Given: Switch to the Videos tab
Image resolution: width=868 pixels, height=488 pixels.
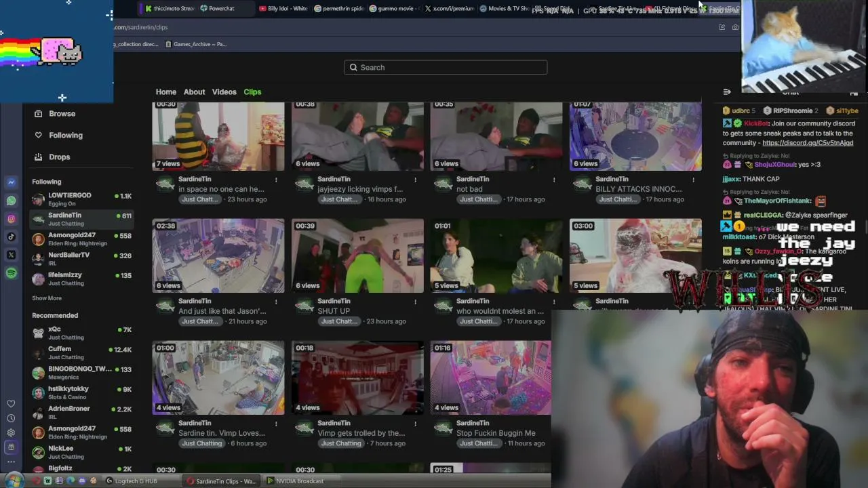Looking at the screenshot, I should (x=224, y=92).
